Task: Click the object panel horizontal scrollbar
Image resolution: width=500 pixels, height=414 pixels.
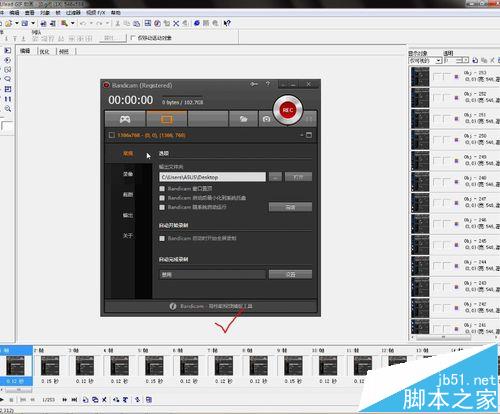Action: tap(443, 337)
